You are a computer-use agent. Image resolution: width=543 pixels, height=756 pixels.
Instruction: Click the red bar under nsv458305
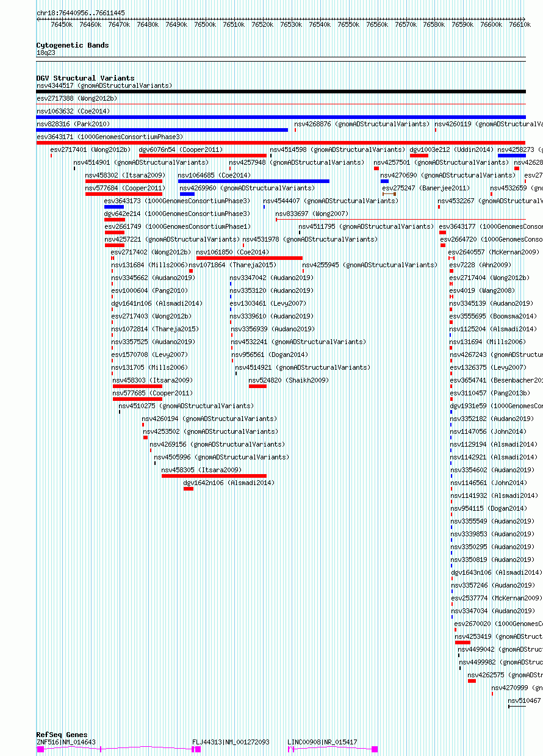214,476
